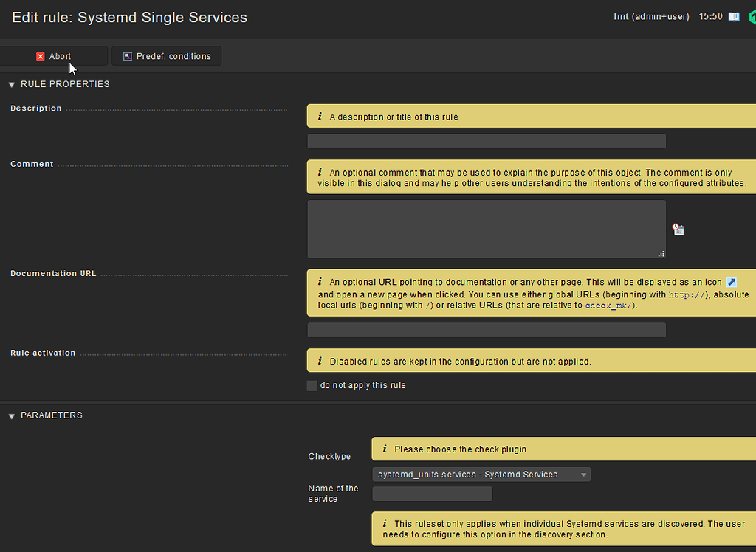Click the red X Abort icon
Viewport: 756px width, 552px height.
(x=41, y=56)
